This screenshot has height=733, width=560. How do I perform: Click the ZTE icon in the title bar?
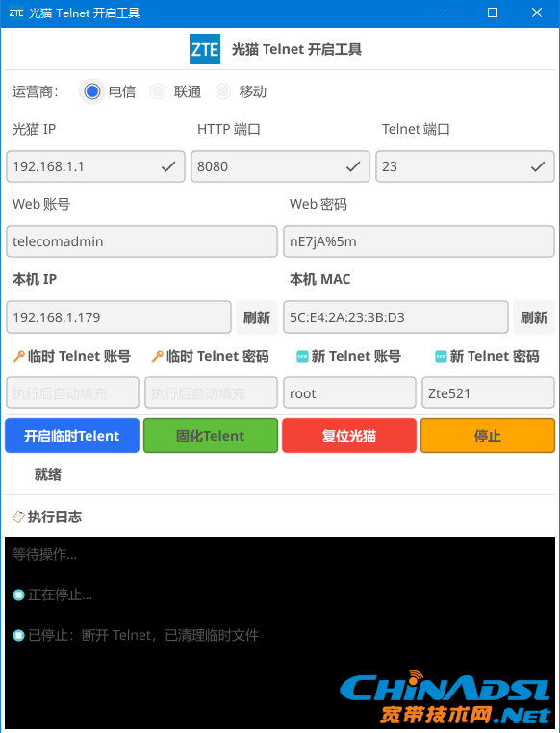pyautogui.click(x=16, y=13)
